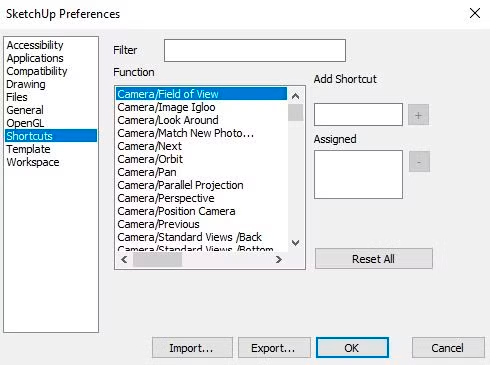Open the Template preferences section
Image resolution: width=497 pixels, height=365 pixels.
(x=28, y=149)
